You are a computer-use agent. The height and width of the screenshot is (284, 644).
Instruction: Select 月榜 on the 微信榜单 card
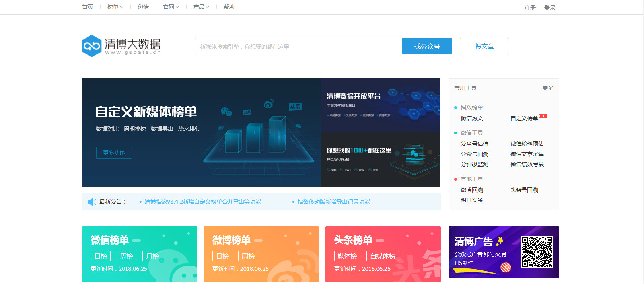point(152,256)
